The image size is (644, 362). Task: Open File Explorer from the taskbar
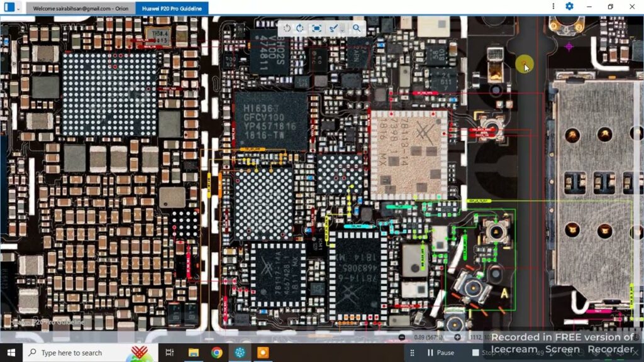tap(194, 353)
